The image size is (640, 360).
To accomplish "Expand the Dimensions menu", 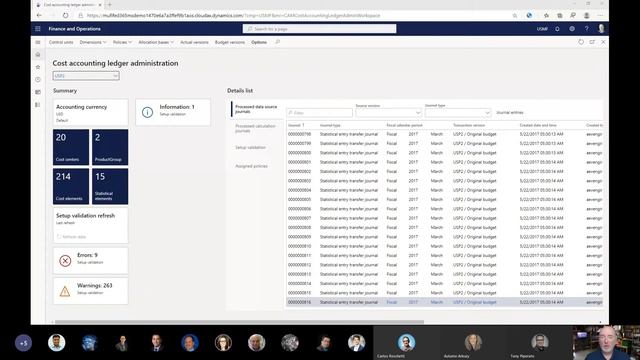I will click(x=93, y=42).
